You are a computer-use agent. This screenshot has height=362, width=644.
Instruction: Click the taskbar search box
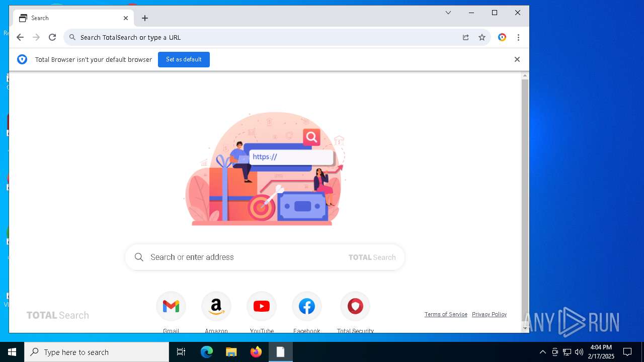pos(97,352)
